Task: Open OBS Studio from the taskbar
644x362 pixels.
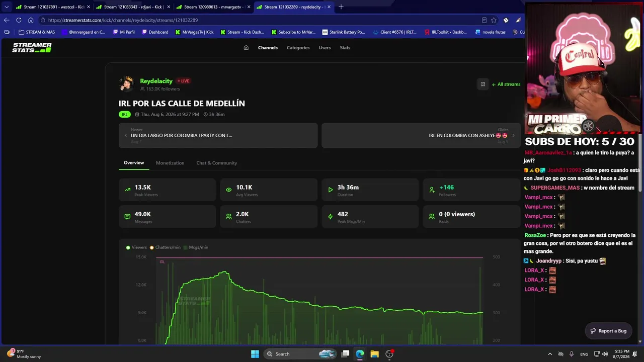Action: point(389,354)
